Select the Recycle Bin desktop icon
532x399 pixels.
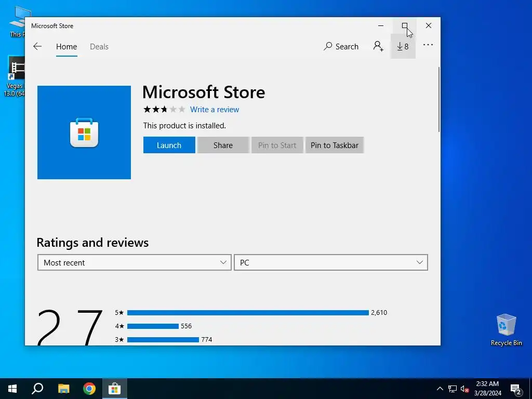506,329
